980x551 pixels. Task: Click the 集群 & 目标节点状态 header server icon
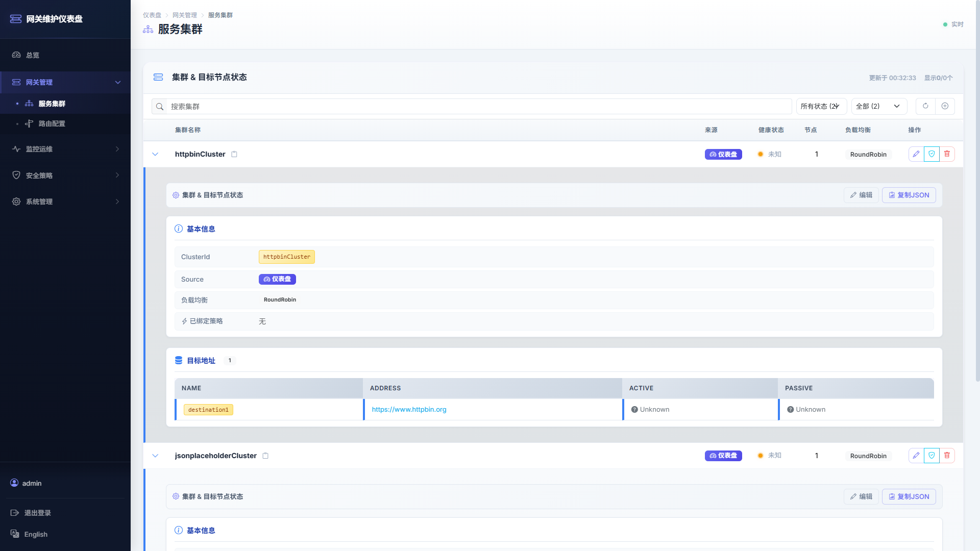tap(158, 77)
